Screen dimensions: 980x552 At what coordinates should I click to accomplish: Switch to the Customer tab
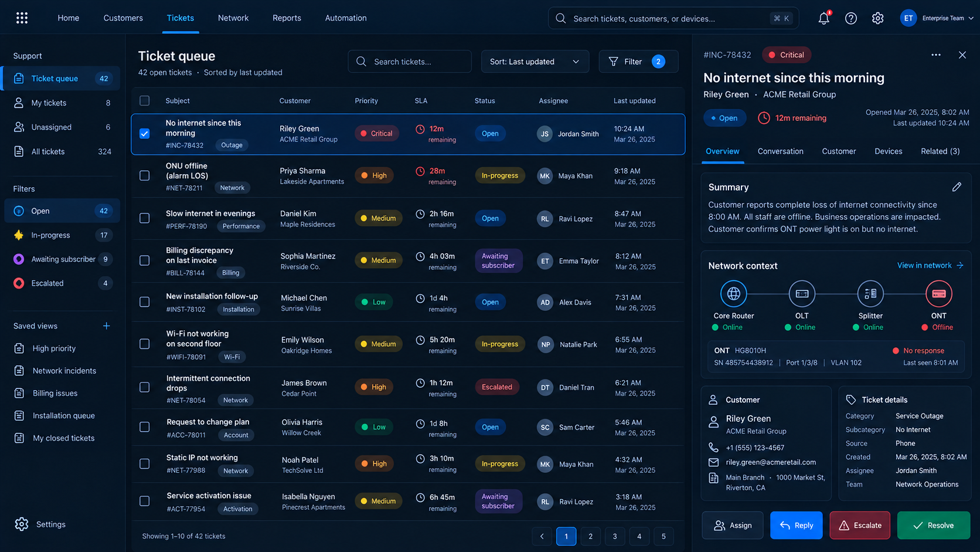pyautogui.click(x=839, y=151)
